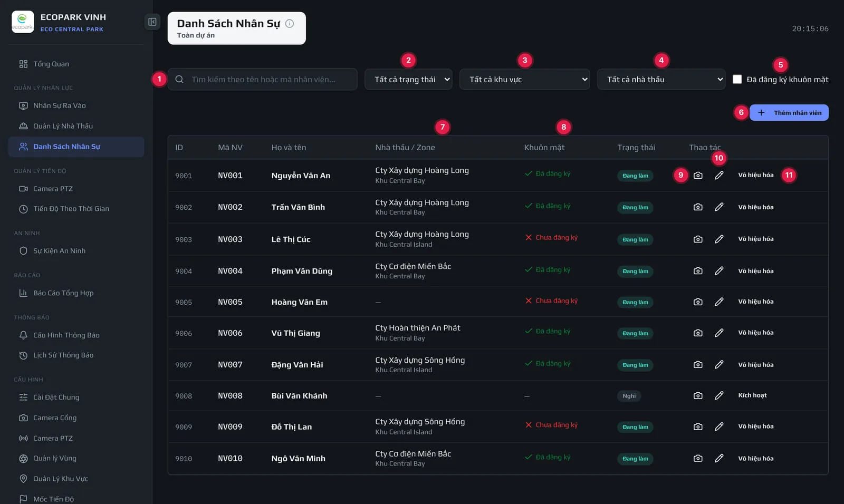The image size is (844, 504).
Task: Click the camera icon for Hoàng Văn Em
Action: [698, 302]
